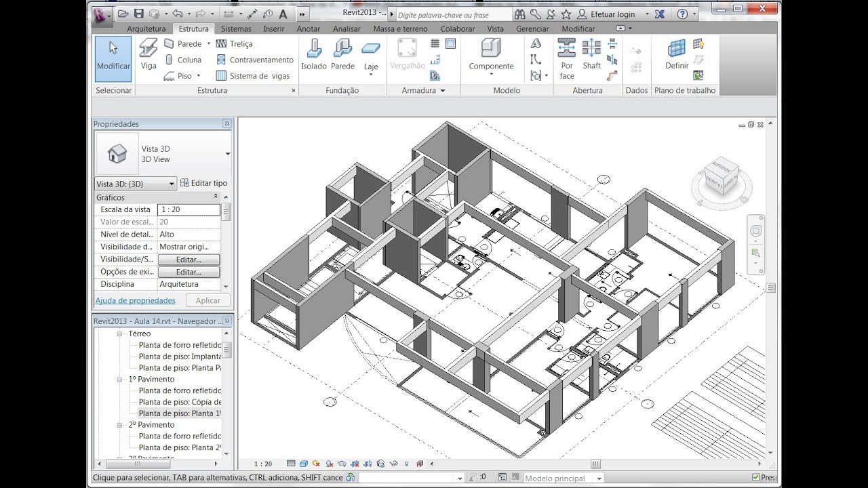Click the Shaft opening tool
The width and height of the screenshot is (868, 488).
(x=592, y=54)
